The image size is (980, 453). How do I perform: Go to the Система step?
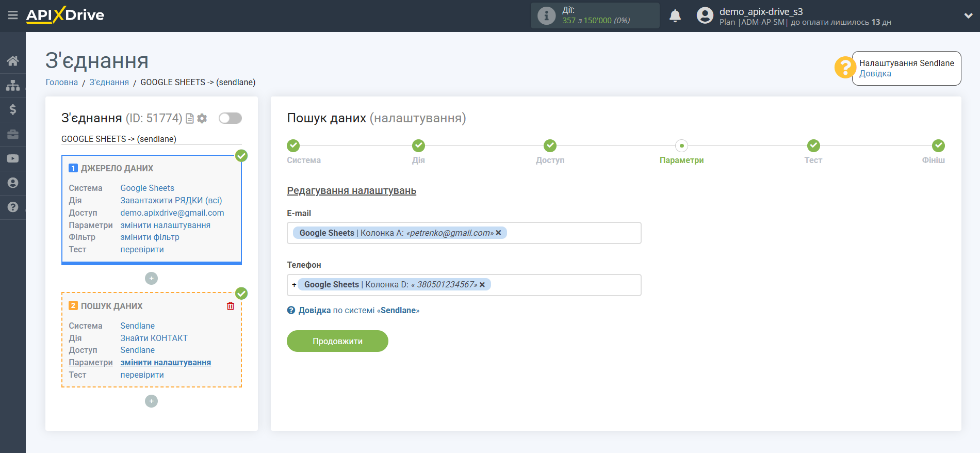pyautogui.click(x=293, y=146)
